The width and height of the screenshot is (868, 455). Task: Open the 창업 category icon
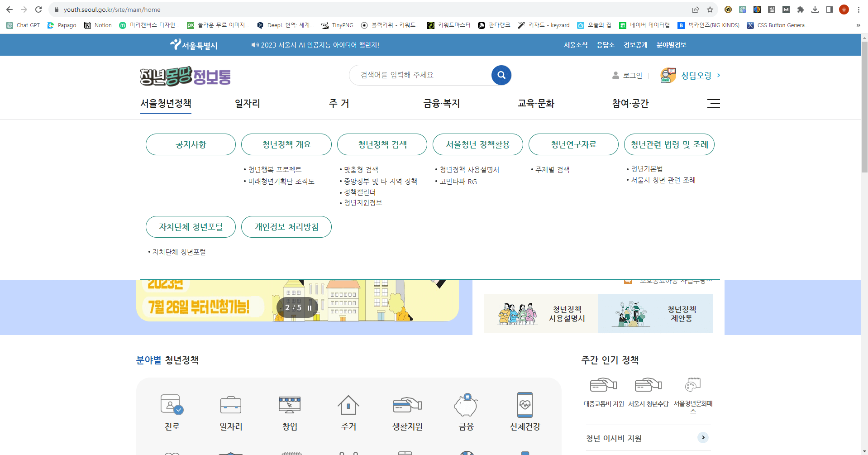click(x=289, y=405)
